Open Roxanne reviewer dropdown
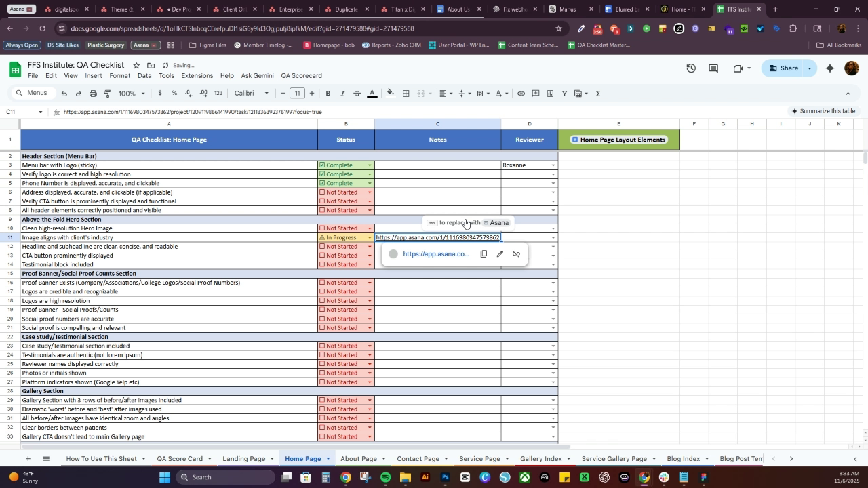 [553, 165]
